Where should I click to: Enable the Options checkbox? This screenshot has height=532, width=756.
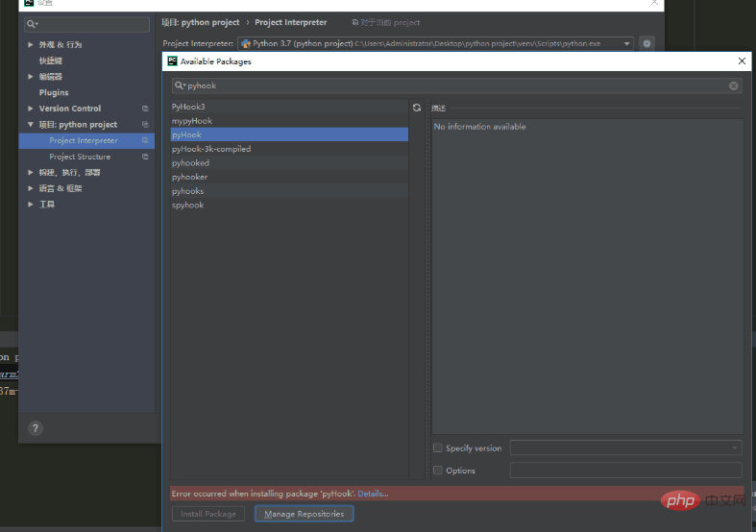point(438,470)
